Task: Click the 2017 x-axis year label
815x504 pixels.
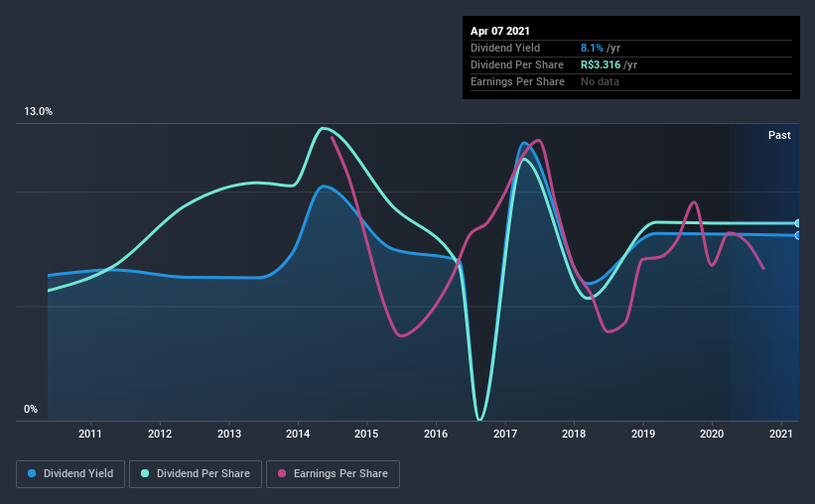Action: [x=505, y=434]
